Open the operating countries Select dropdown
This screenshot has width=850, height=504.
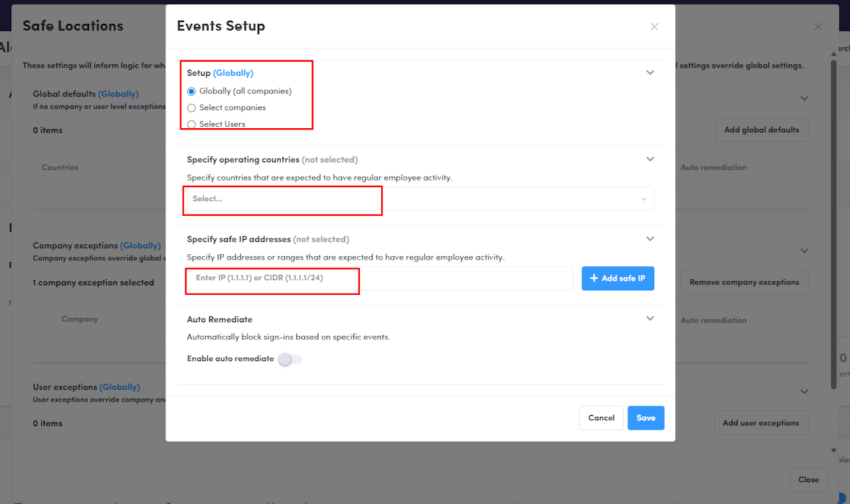pos(420,199)
